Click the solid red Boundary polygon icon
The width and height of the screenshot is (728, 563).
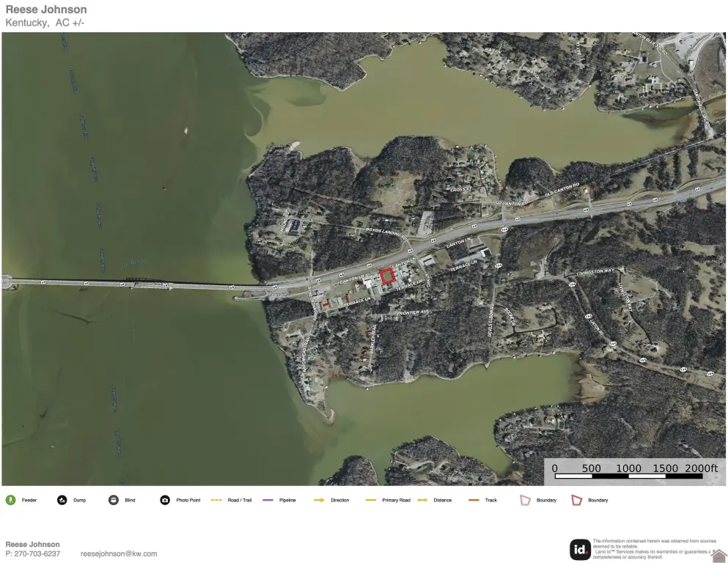[576, 500]
